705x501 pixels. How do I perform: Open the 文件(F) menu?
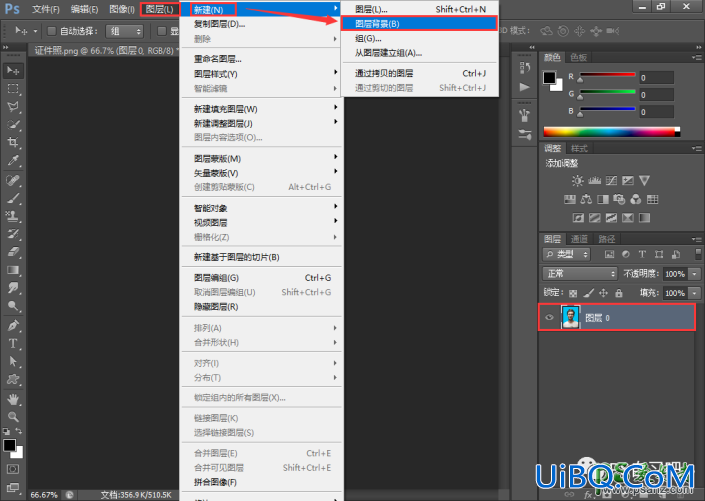point(46,9)
